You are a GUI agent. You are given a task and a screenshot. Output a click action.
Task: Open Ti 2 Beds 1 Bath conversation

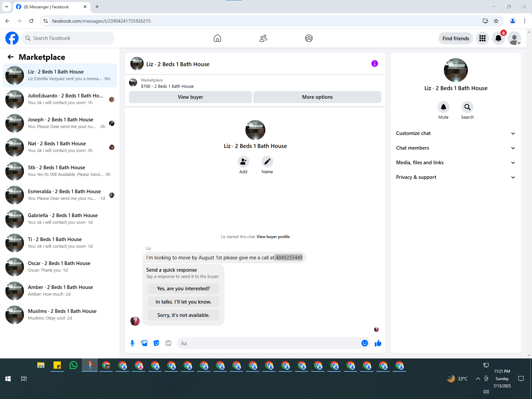pos(60,243)
